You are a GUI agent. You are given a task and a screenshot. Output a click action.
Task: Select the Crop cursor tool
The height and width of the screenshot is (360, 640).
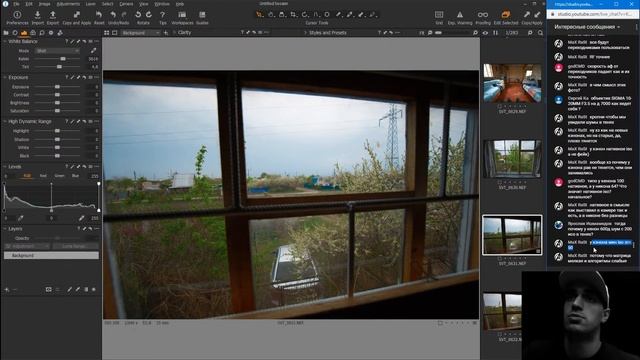click(293, 15)
